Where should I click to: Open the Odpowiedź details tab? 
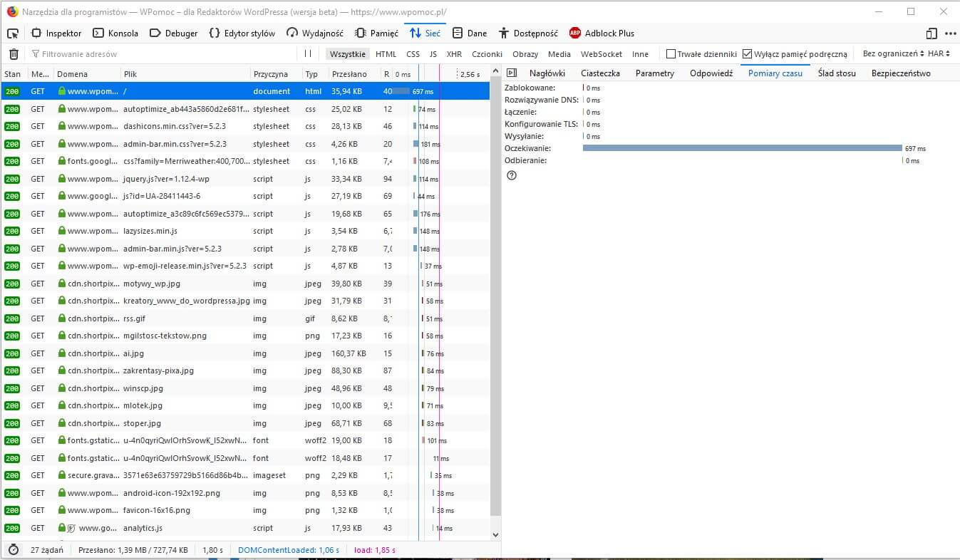(711, 73)
